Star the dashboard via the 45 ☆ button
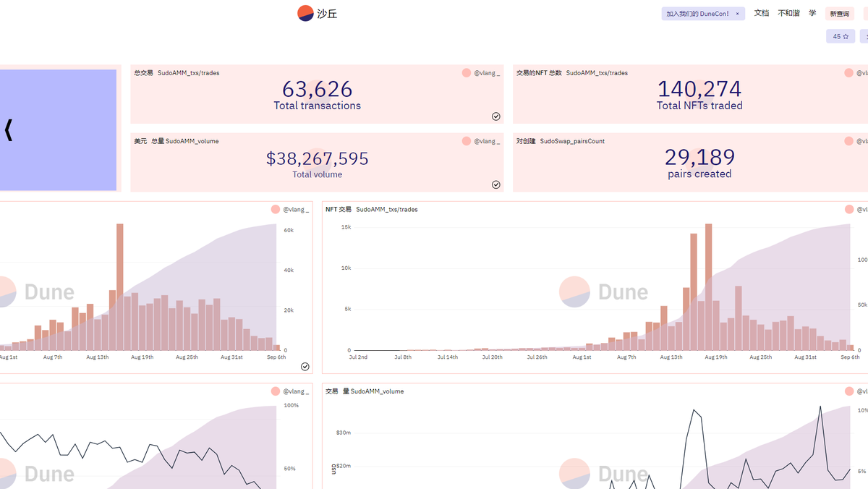Screen dimensions: 868x489 841,36
